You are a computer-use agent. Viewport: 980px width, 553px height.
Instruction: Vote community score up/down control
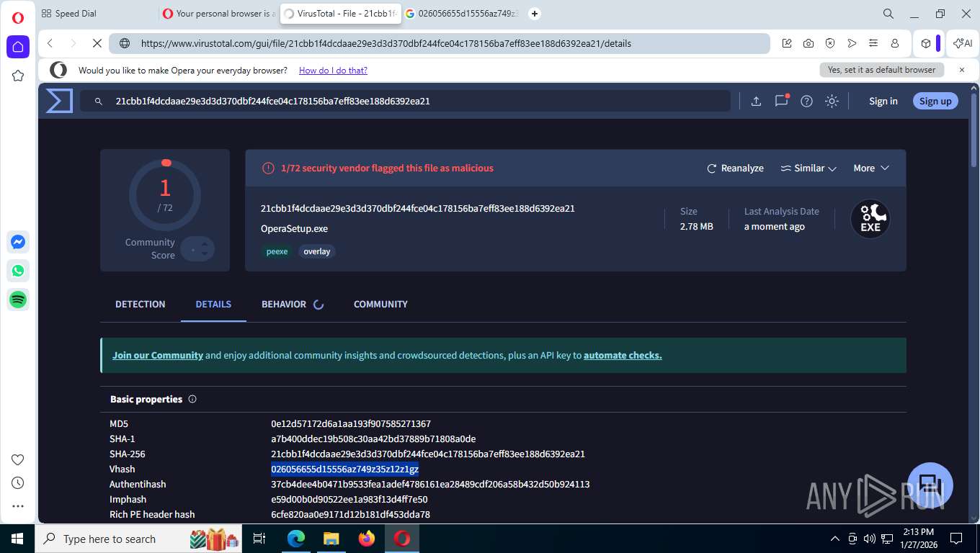(x=197, y=249)
